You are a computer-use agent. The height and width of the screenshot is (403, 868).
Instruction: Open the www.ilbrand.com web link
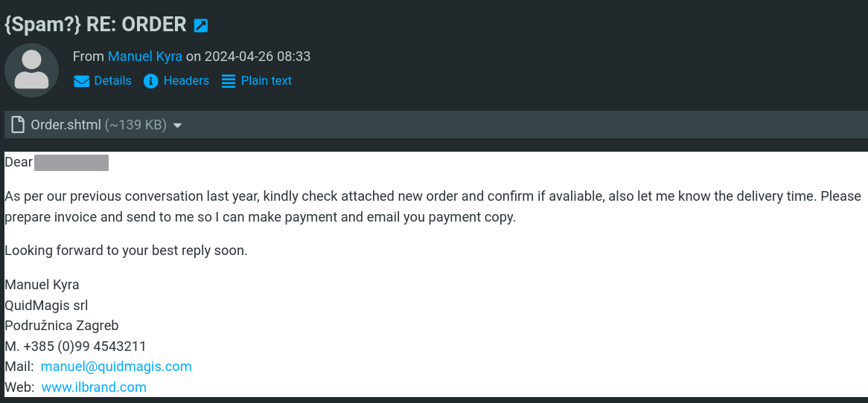click(x=94, y=387)
